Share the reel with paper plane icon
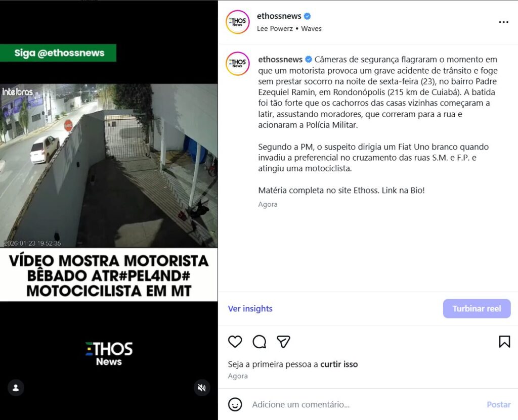This screenshot has width=518, height=420. tap(283, 342)
